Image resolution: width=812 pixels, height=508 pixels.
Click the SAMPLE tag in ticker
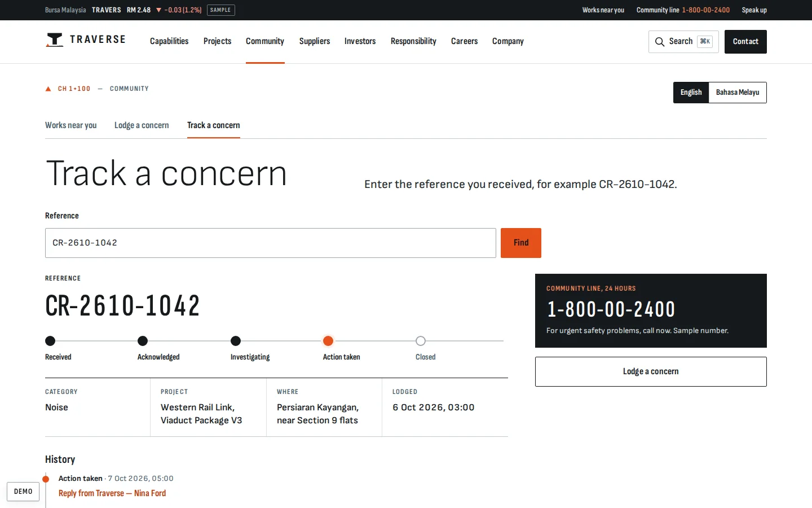(220, 10)
